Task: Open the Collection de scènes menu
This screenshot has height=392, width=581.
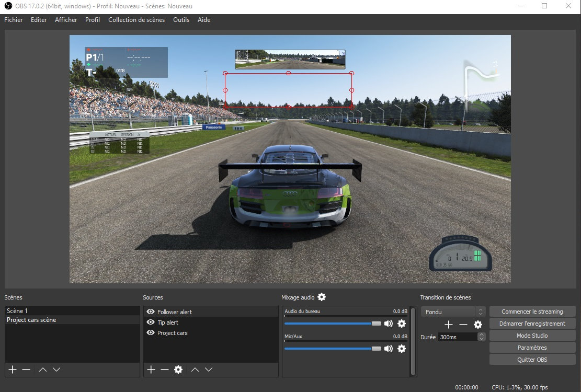Action: click(136, 20)
